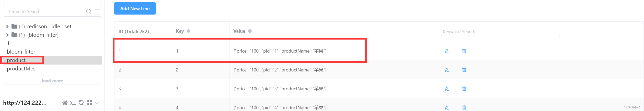This screenshot has height=111, width=644.
Task: Click the Add New Line button
Action: (x=135, y=8)
